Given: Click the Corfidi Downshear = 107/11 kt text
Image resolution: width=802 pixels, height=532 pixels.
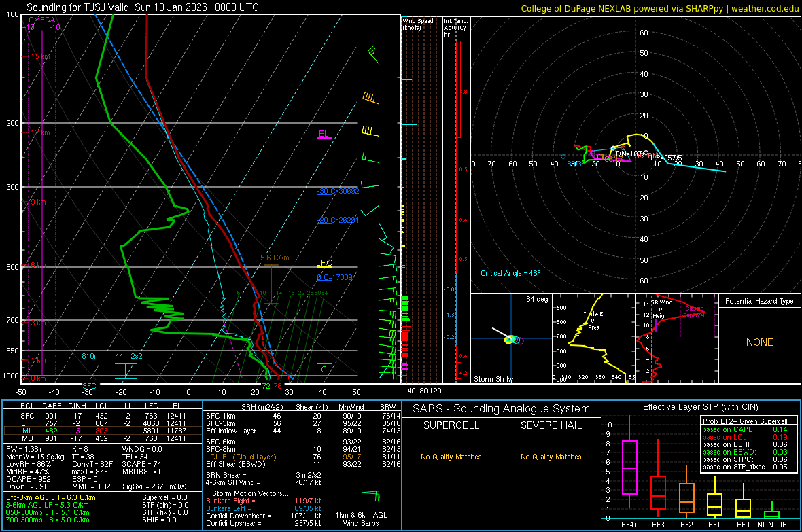Looking at the screenshot, I should (264, 516).
